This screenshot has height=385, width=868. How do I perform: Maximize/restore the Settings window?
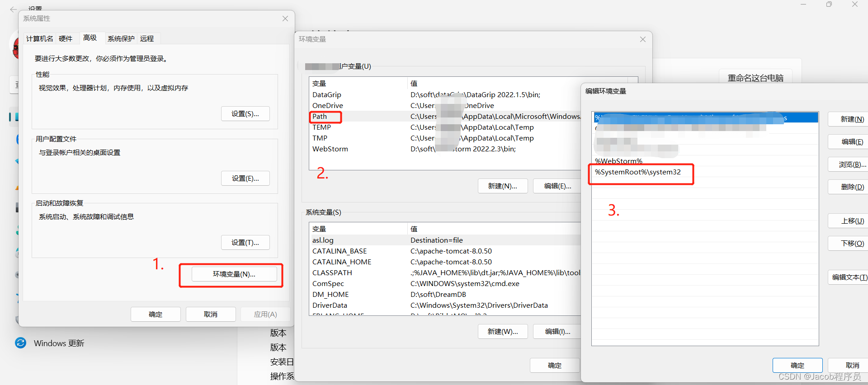829,5
